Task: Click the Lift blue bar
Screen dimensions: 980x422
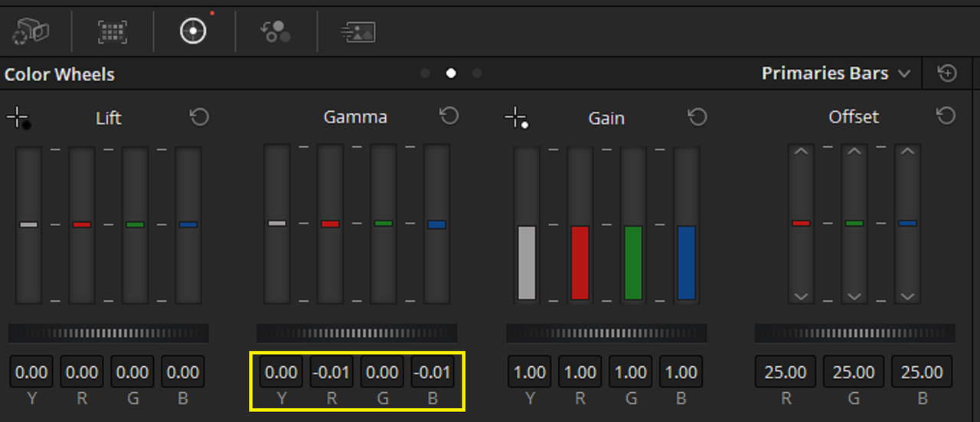Action: tap(188, 225)
